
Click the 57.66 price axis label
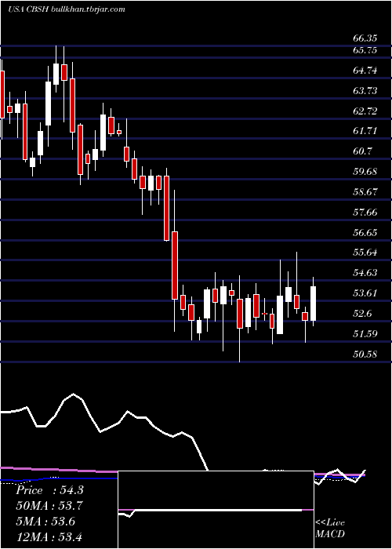[x=365, y=213]
